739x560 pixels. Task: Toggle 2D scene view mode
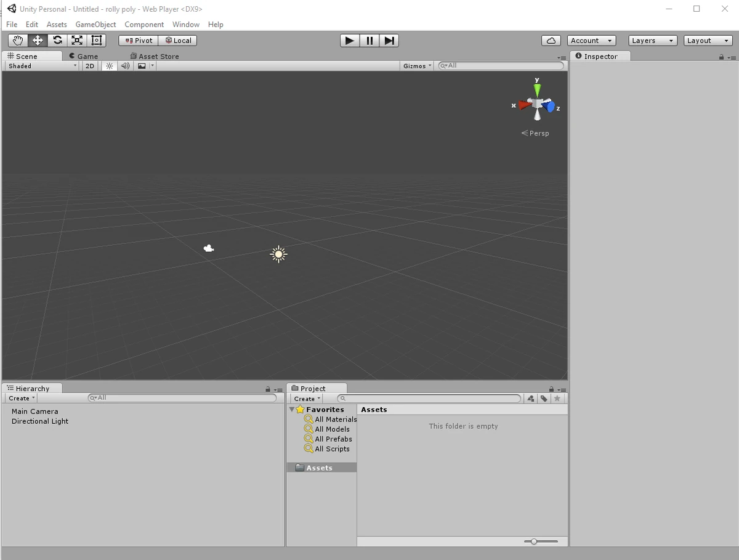(89, 65)
